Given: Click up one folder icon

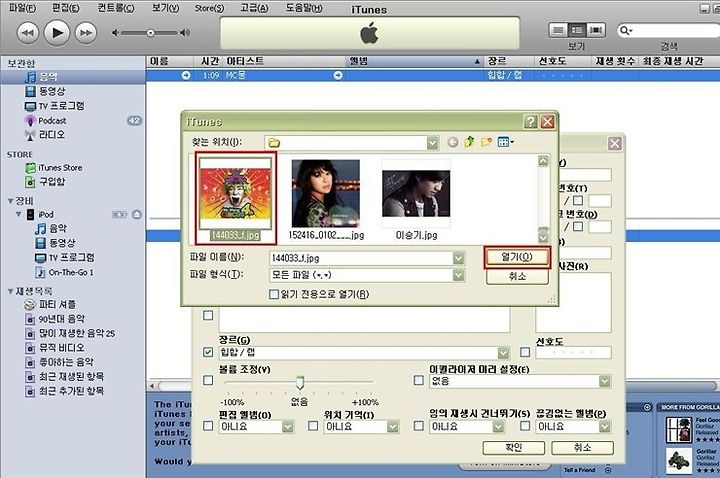Looking at the screenshot, I should coord(469,142).
